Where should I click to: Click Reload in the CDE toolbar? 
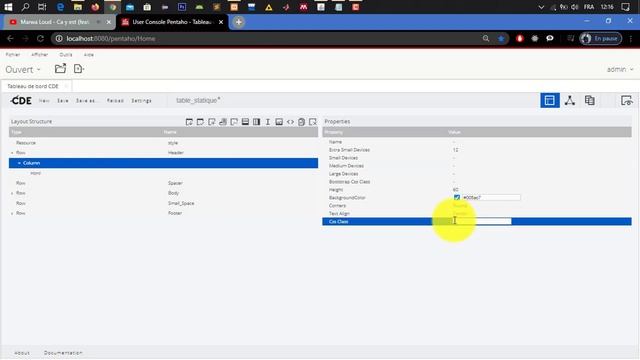pos(115,100)
